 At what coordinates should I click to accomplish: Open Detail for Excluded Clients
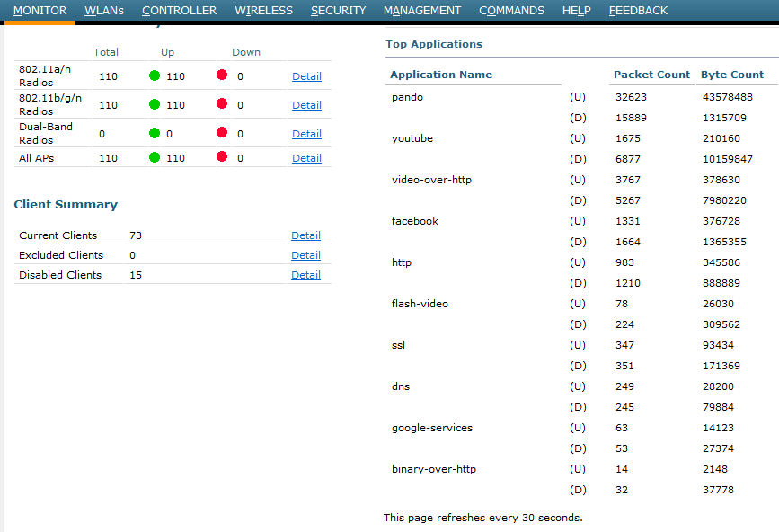click(x=305, y=255)
